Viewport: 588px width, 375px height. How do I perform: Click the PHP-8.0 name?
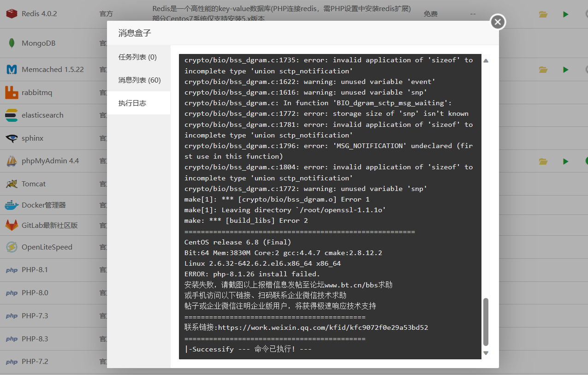coord(35,293)
